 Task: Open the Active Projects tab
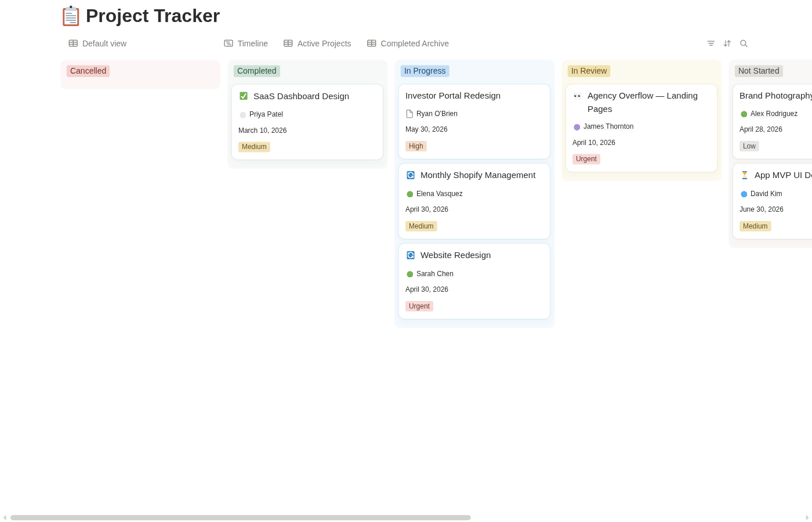(317, 43)
